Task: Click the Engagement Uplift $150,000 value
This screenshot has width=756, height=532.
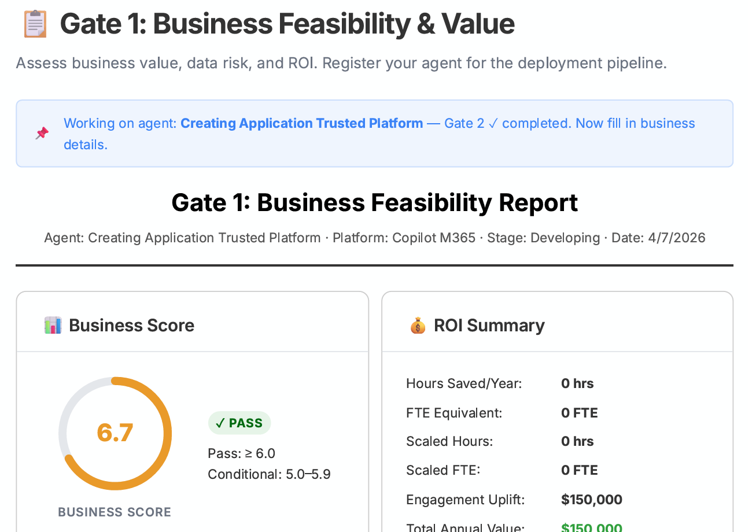Action: pos(591,500)
